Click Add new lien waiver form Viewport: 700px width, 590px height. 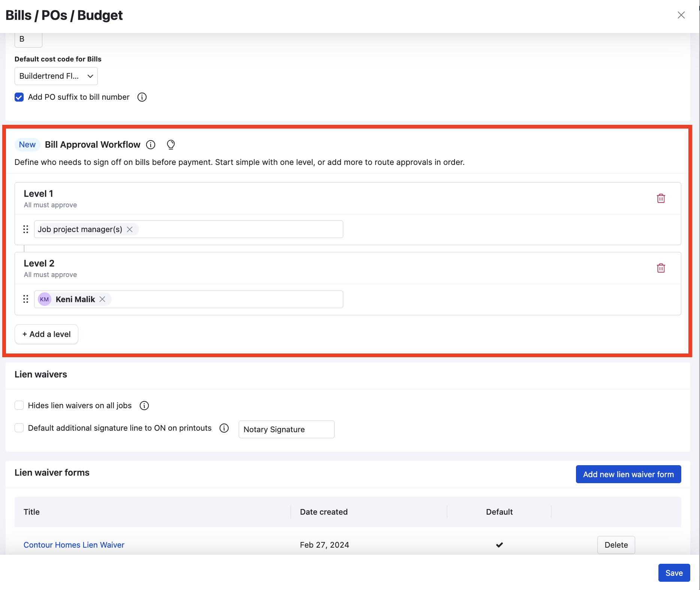[628, 475]
